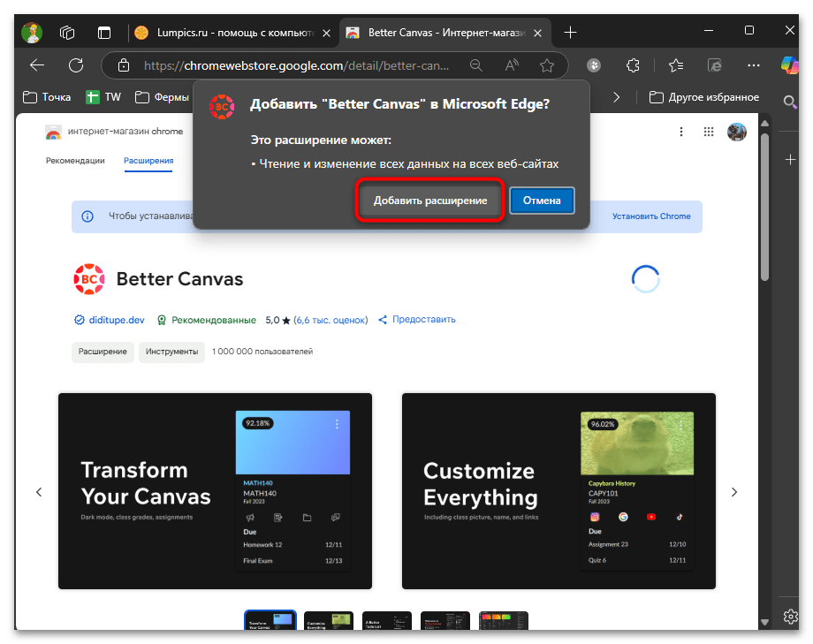Open the Internet Explorer mode icon
Viewport: 813px width, 644px height.
pyautogui.click(x=715, y=65)
